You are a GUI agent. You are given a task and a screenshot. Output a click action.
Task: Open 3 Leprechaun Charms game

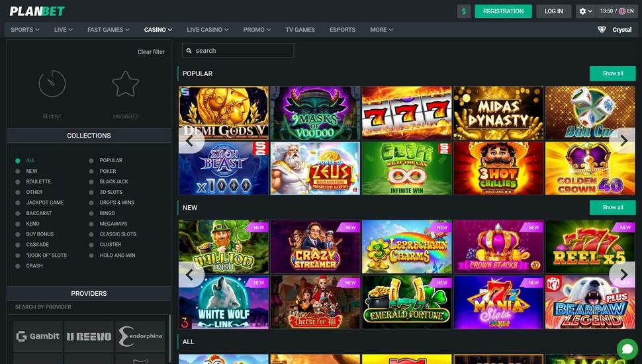(x=406, y=247)
